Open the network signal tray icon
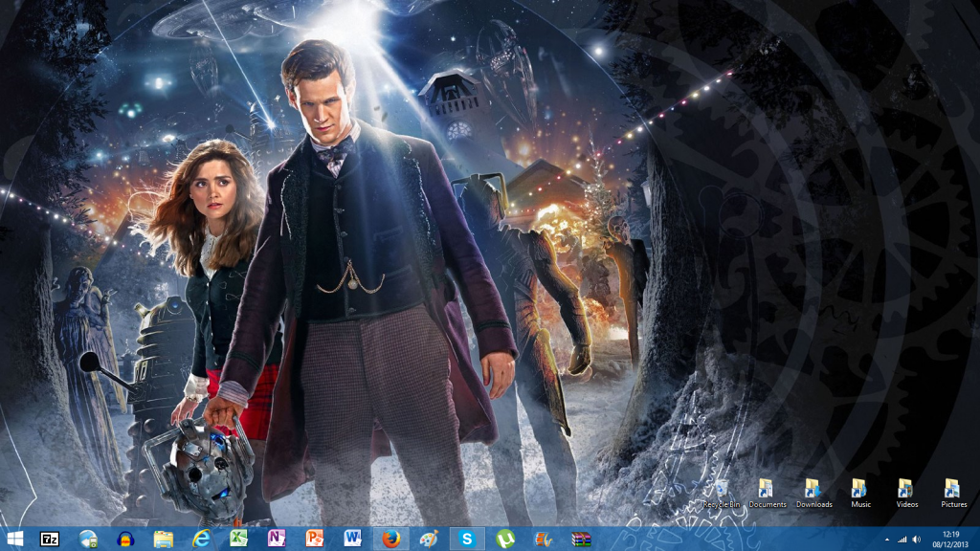The width and height of the screenshot is (980, 551). (x=902, y=540)
